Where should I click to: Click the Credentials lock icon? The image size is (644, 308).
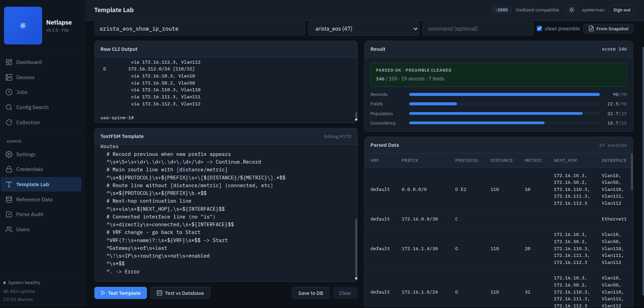[9, 169]
